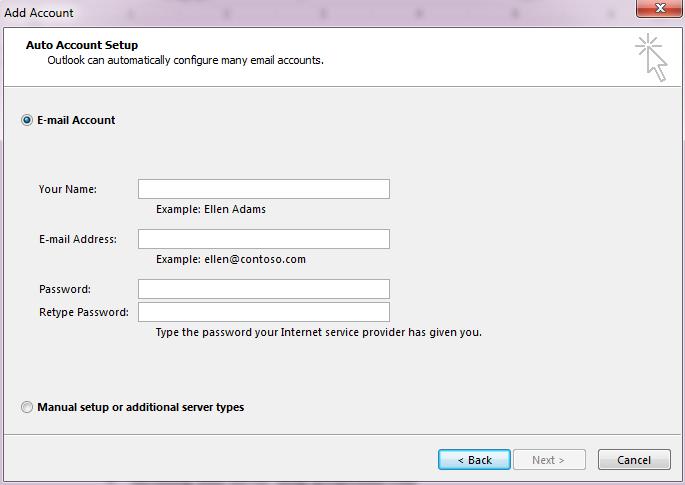Choose Manual setup or additional server types

click(x=27, y=407)
